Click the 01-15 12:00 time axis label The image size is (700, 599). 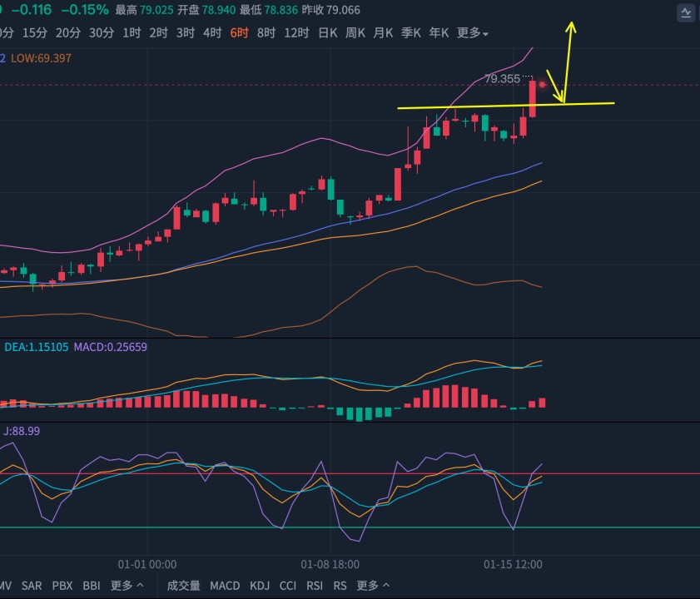coord(513,565)
